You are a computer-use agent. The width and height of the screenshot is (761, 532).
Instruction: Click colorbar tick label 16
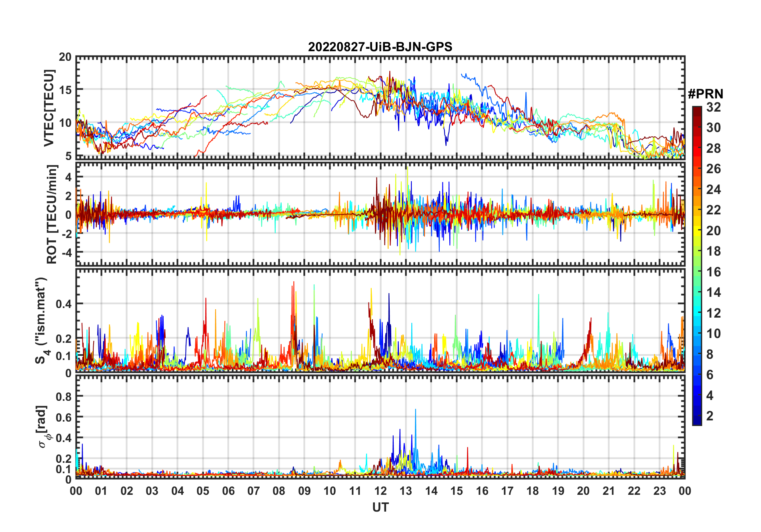coord(713,272)
